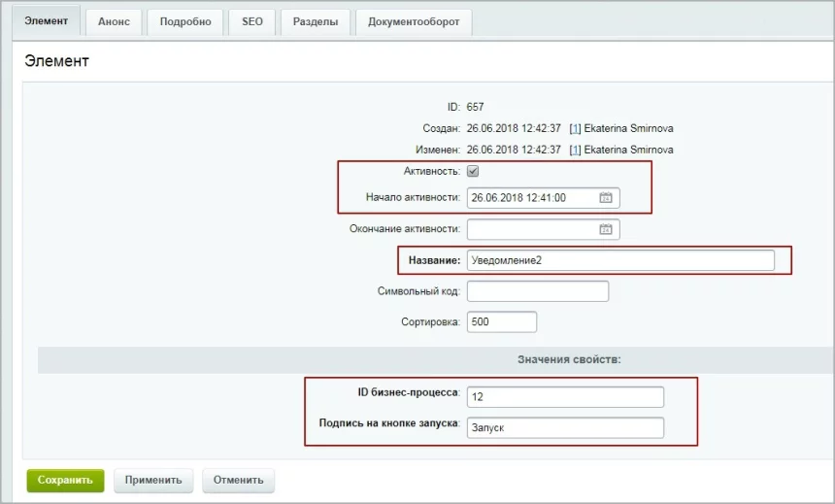Click the Сортировка input field
This screenshot has height=504, width=835.
501,322
